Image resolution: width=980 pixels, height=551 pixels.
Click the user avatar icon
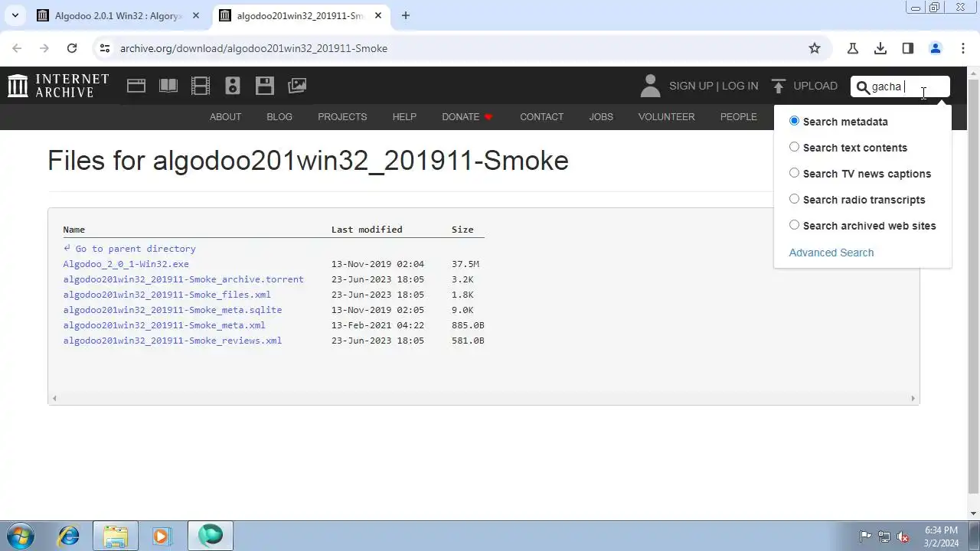[650, 86]
